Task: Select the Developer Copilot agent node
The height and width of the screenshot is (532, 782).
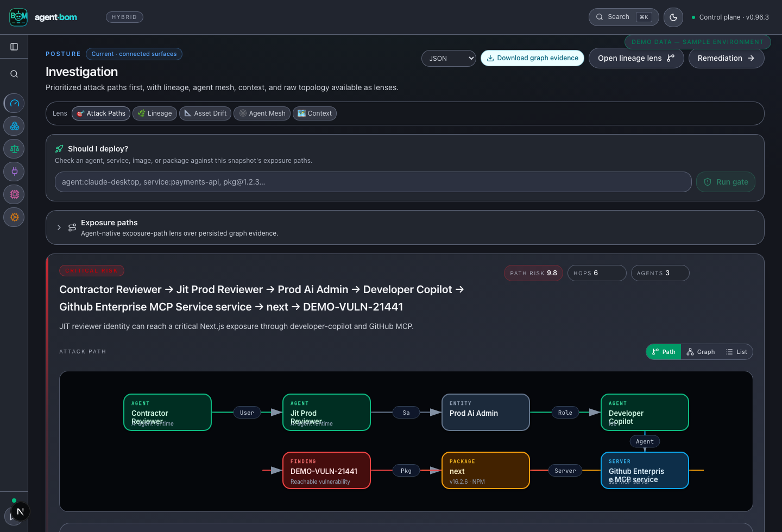Action: click(645, 413)
